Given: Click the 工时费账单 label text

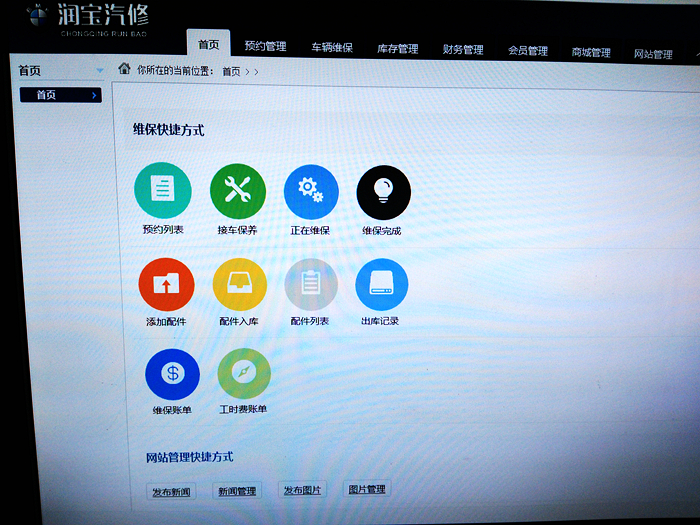Looking at the screenshot, I should click(x=243, y=409).
